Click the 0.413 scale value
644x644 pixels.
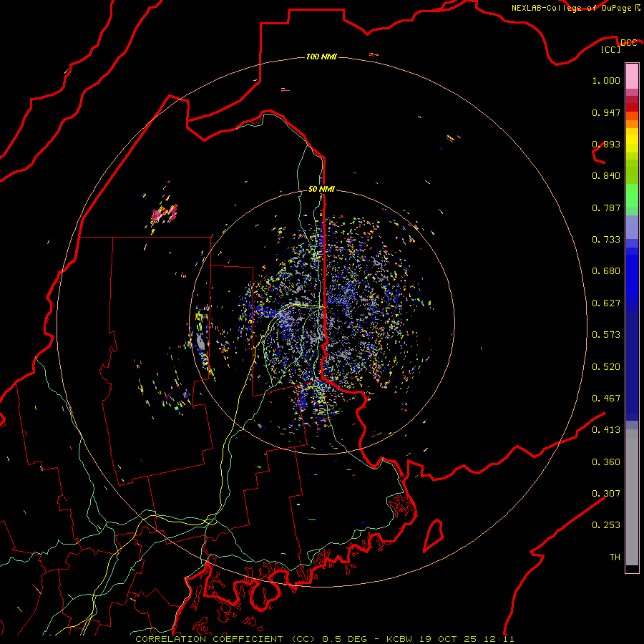[x=606, y=430]
